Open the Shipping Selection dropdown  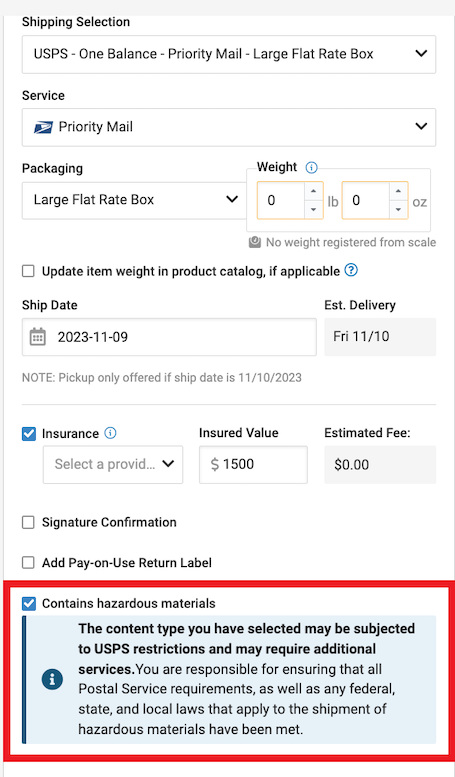[x=228, y=54]
